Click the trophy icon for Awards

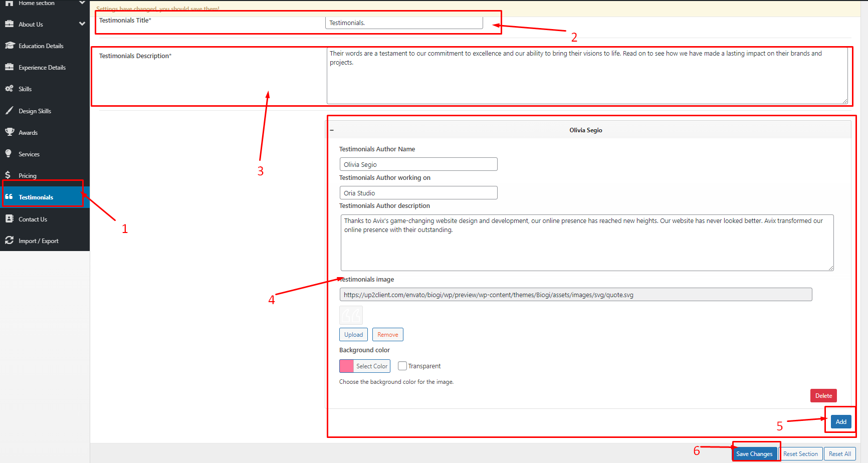point(10,132)
